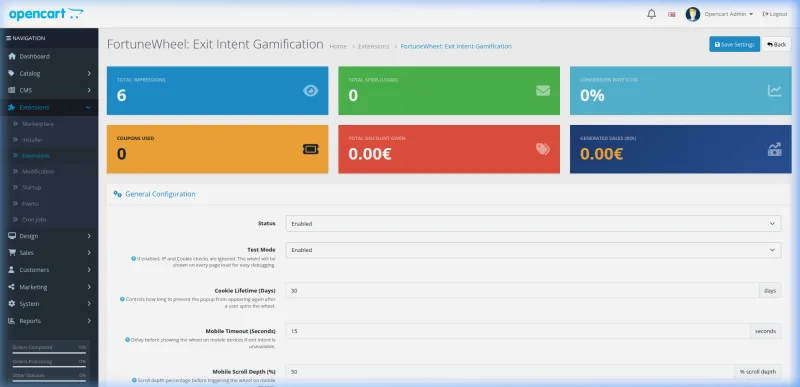Select the Extensions submenu item

click(x=49, y=156)
